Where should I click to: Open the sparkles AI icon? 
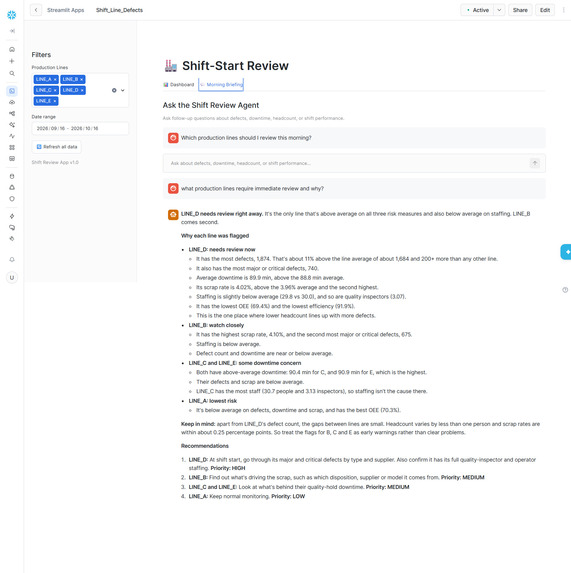tap(12, 125)
